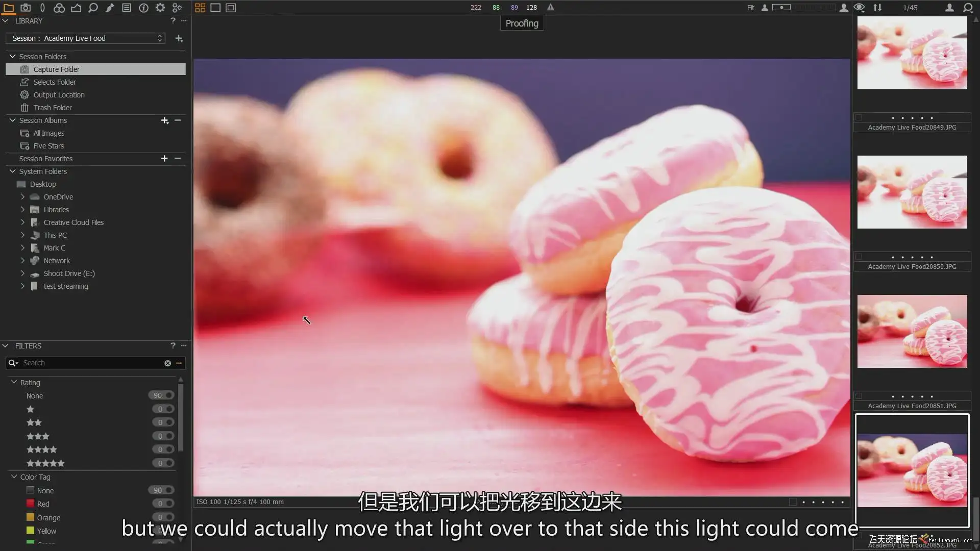
Task: Clear the filters search field
Action: point(167,363)
